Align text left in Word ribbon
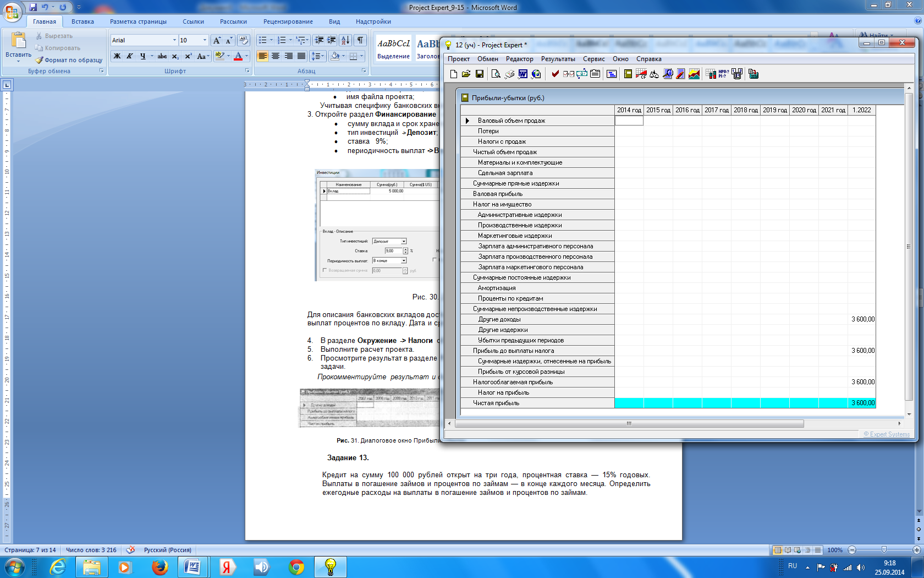924x578 pixels. click(x=263, y=56)
